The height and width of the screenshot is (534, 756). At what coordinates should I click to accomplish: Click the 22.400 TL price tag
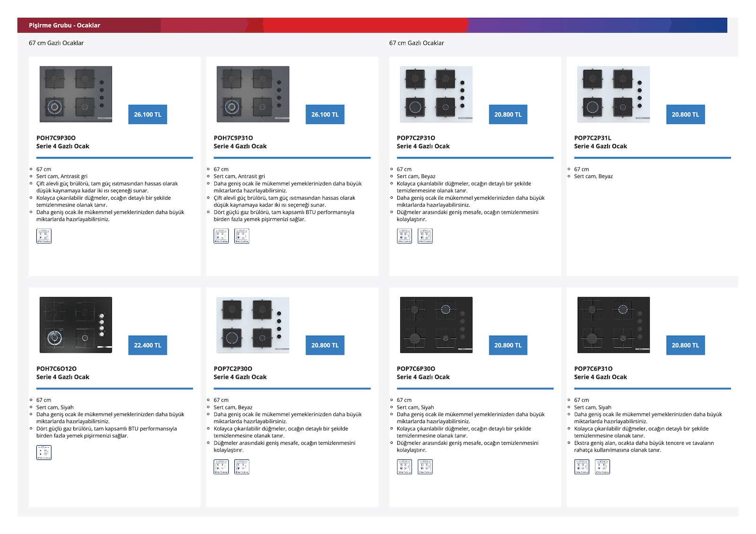tap(147, 345)
